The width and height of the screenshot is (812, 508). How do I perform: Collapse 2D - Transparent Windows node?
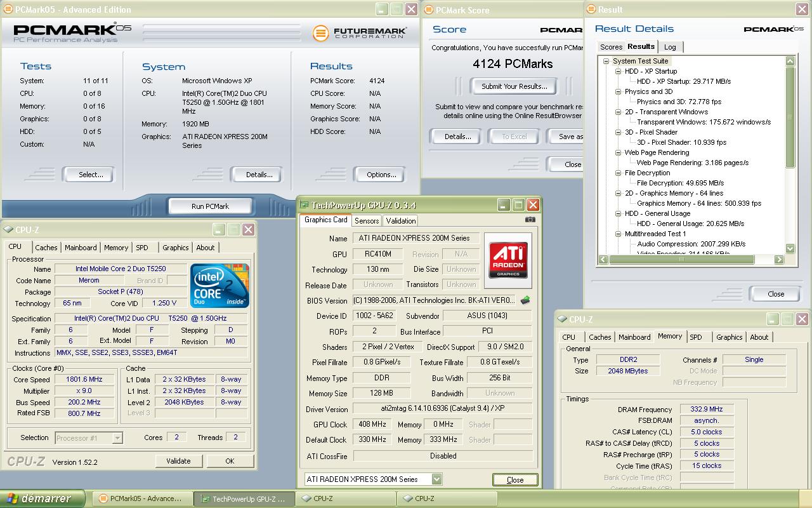pos(619,112)
